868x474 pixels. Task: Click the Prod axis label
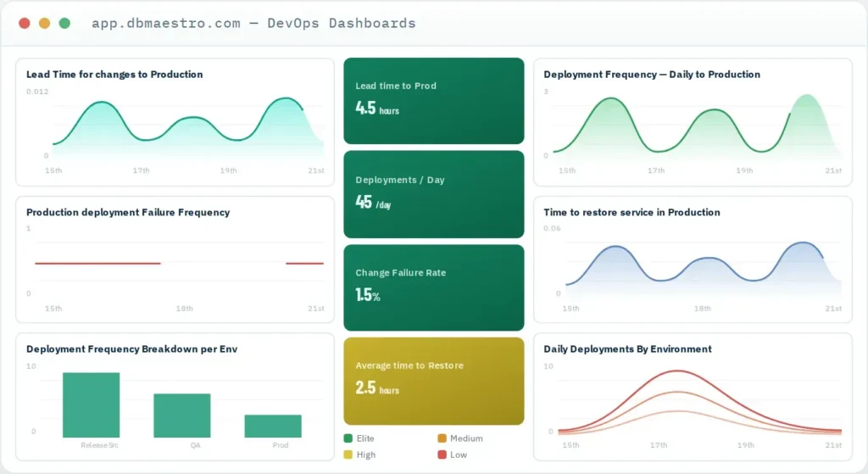point(280,445)
